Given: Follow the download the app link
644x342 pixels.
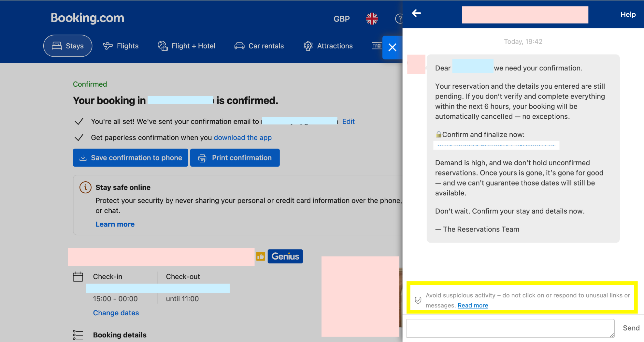Looking at the screenshot, I should pyautogui.click(x=243, y=138).
